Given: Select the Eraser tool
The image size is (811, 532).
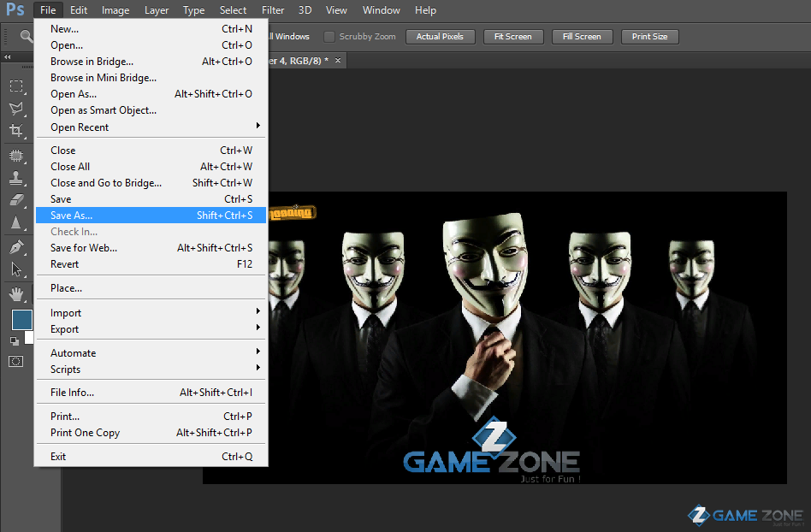Looking at the screenshot, I should 16,200.
